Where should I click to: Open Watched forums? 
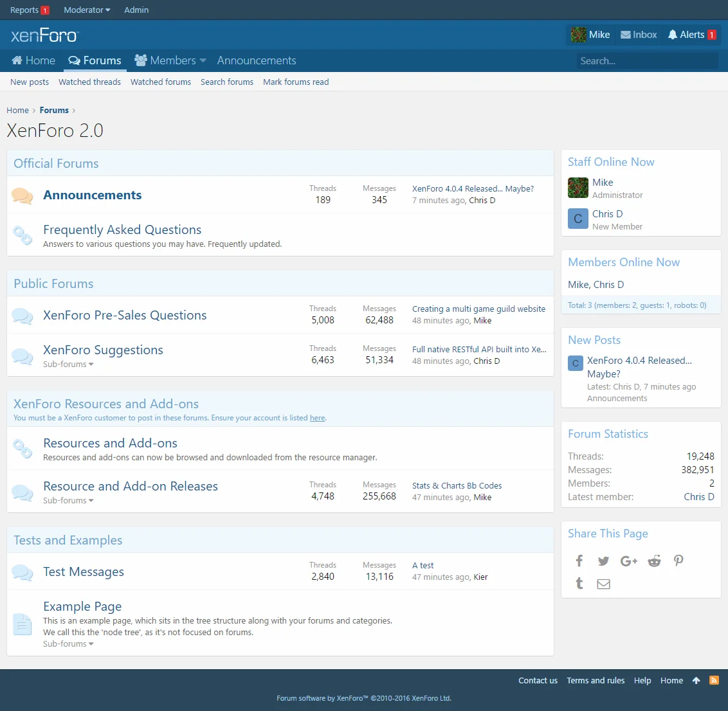(161, 82)
